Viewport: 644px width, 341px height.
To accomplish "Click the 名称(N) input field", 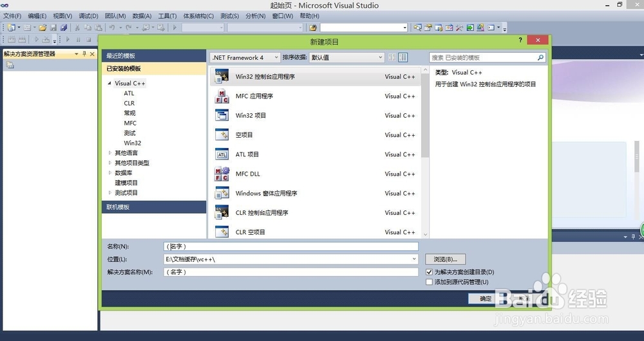I will pyautogui.click(x=291, y=246).
